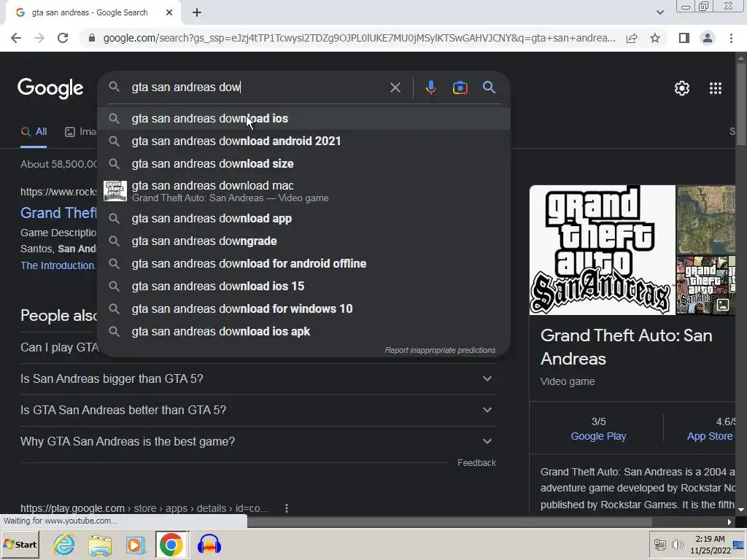Click the blue magnifier search button
This screenshot has width=747, height=560.
coord(489,87)
